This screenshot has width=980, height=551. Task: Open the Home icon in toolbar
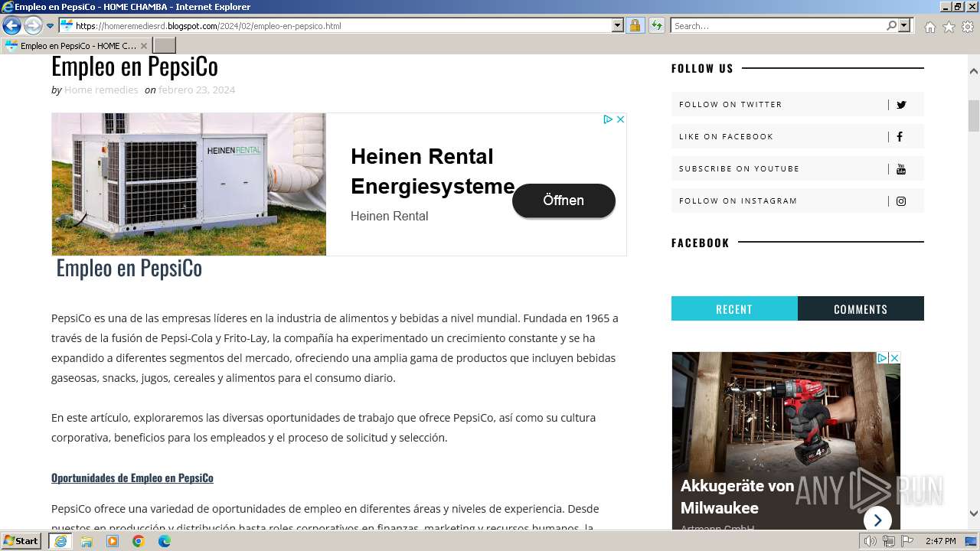click(x=929, y=27)
